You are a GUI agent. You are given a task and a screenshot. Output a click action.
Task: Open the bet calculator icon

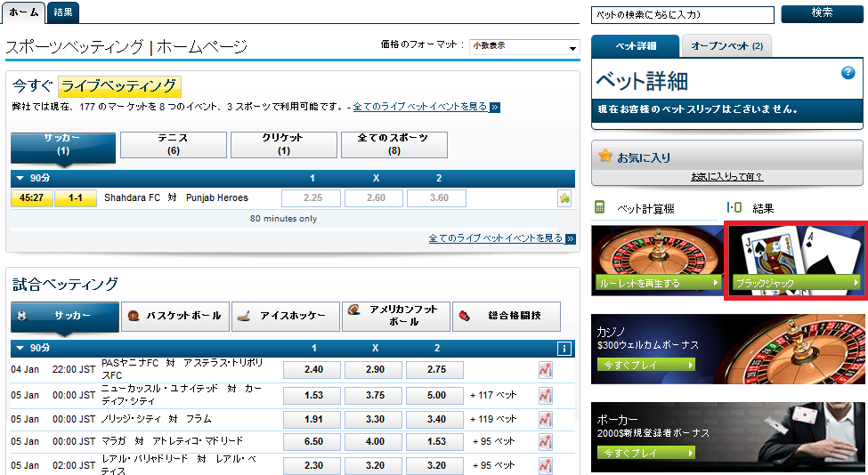(601, 207)
